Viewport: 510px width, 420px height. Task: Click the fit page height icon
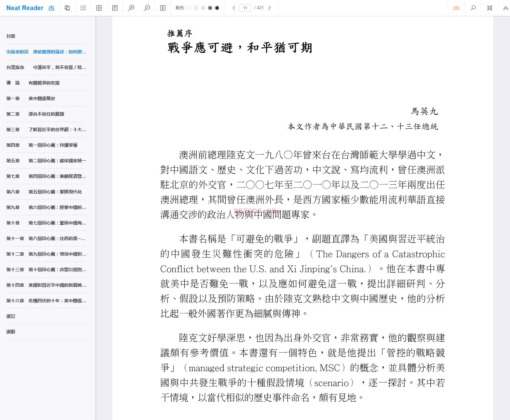coord(163,8)
